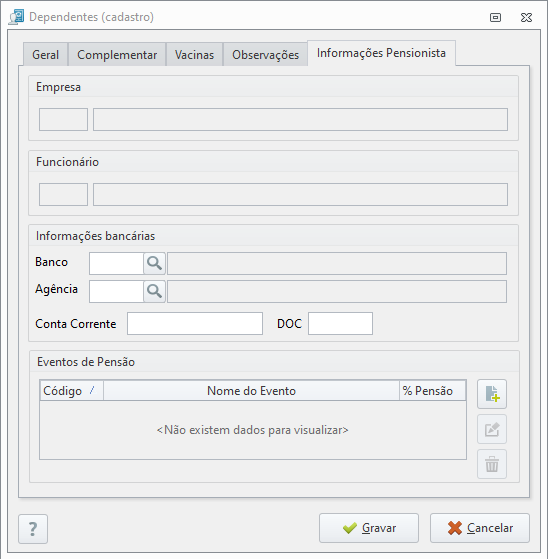Open help with the question mark button
Viewport: 548px width, 559px height.
coord(33,529)
